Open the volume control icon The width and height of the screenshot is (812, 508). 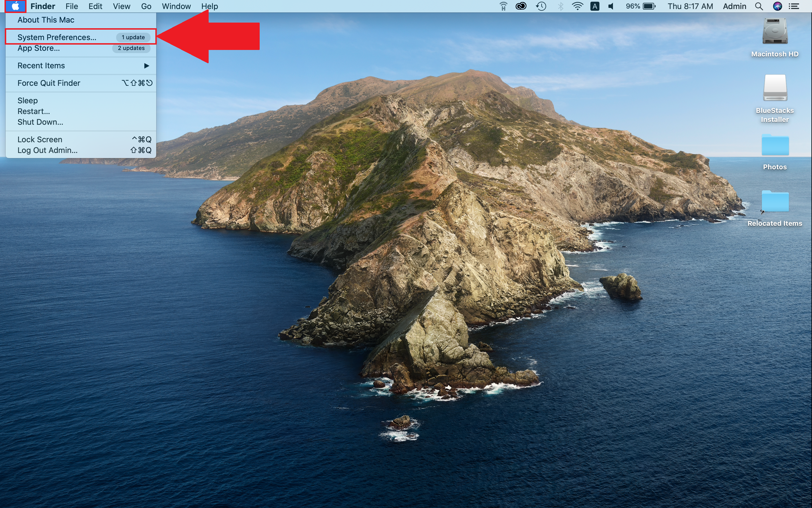611,6
